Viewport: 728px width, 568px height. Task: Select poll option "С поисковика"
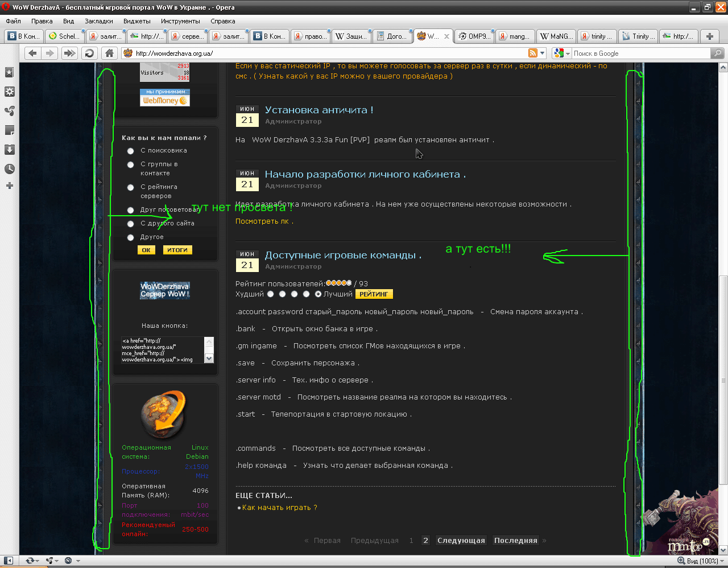tap(130, 151)
